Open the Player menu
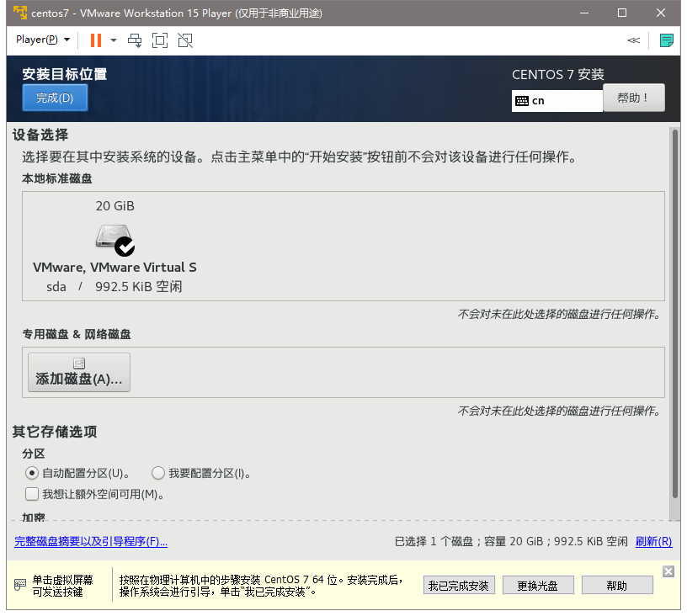The image size is (687, 616). (42, 40)
